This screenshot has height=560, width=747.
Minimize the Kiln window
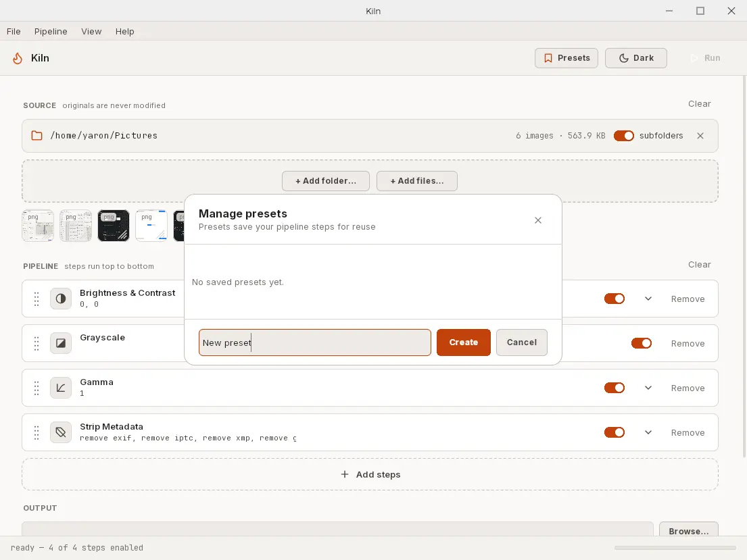669,11
